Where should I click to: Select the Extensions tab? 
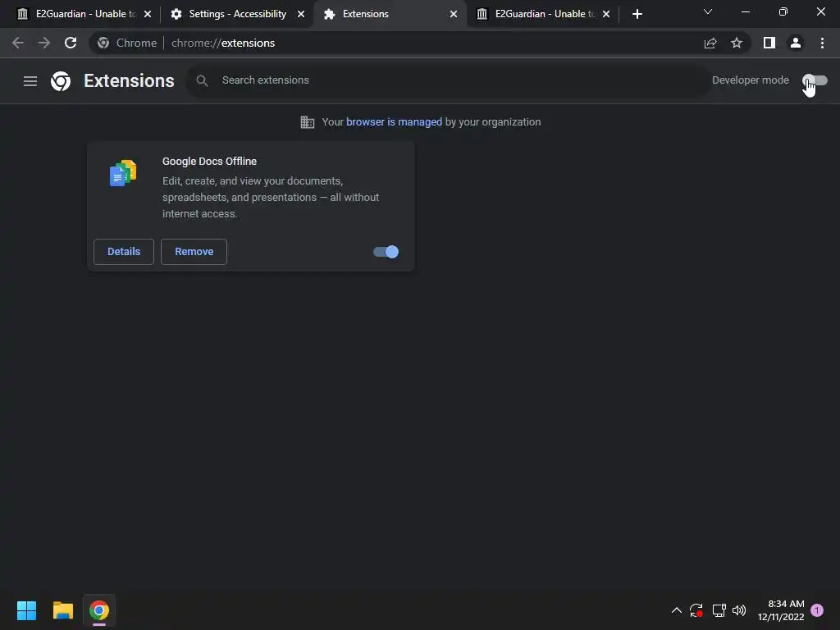389,14
